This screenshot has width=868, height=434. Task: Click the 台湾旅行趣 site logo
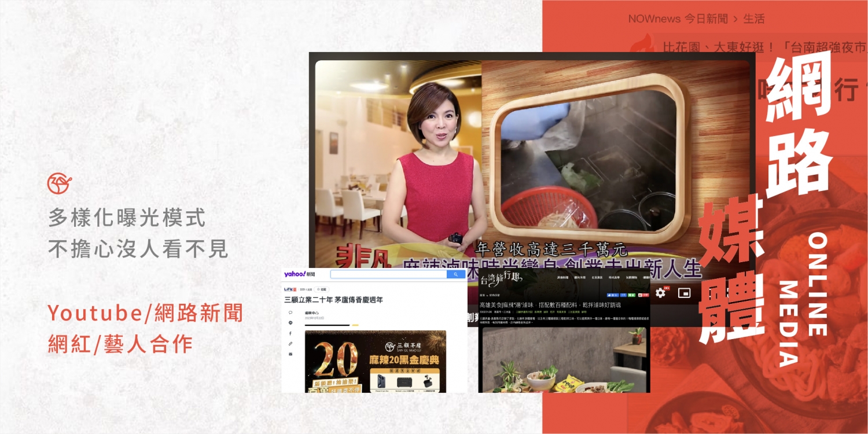pos(501,280)
